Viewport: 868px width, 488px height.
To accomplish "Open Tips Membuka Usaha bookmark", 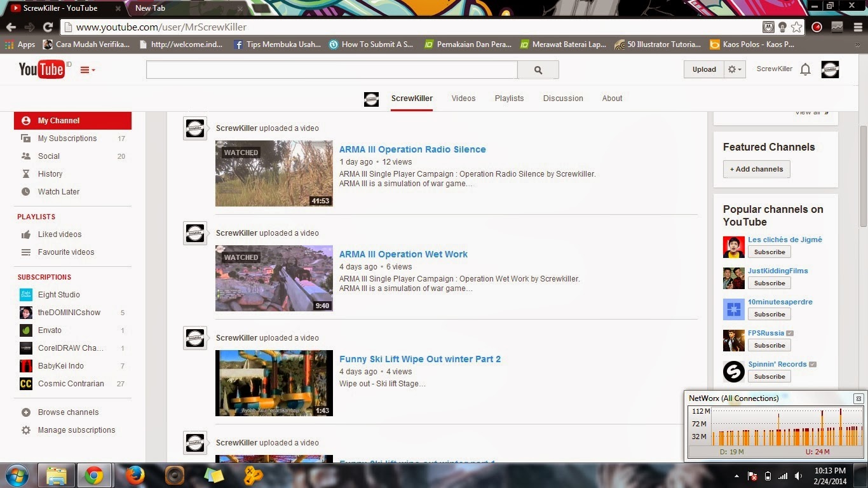I will coord(278,44).
